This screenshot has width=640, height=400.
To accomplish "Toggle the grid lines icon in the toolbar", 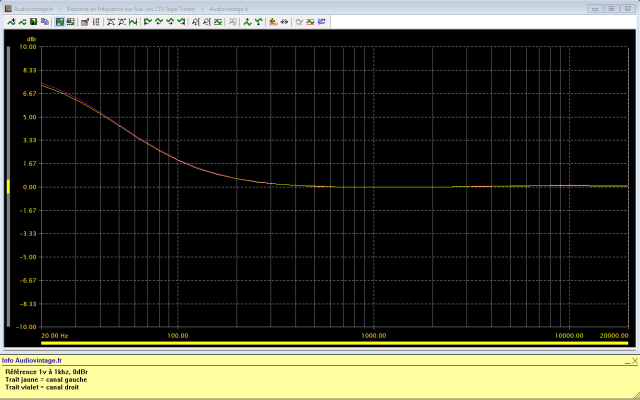I will (96, 22).
